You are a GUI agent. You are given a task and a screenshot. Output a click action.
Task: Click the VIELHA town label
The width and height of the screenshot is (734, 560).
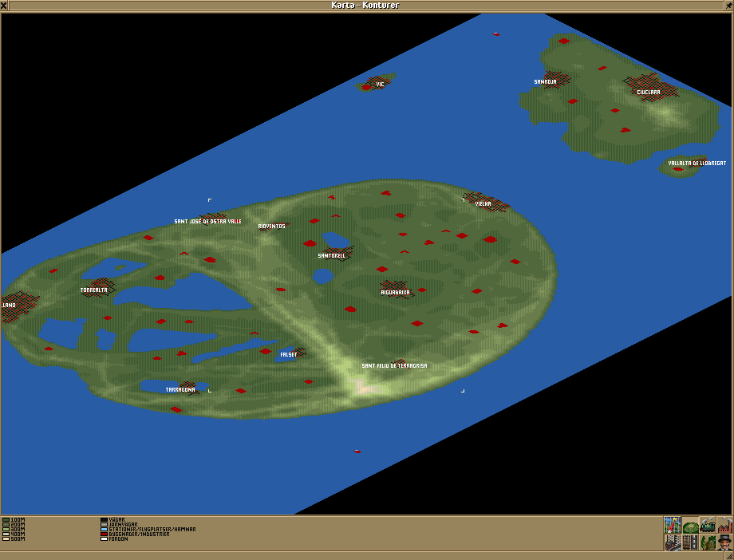[x=483, y=204]
